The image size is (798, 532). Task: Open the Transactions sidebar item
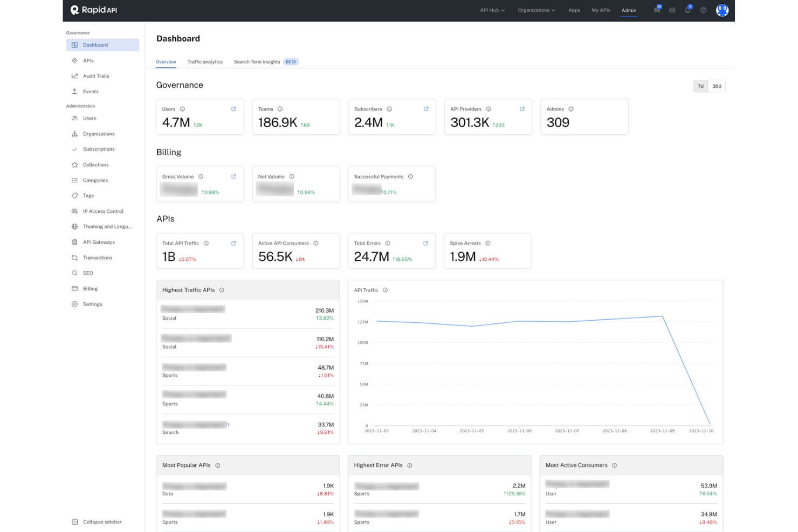[x=97, y=258]
